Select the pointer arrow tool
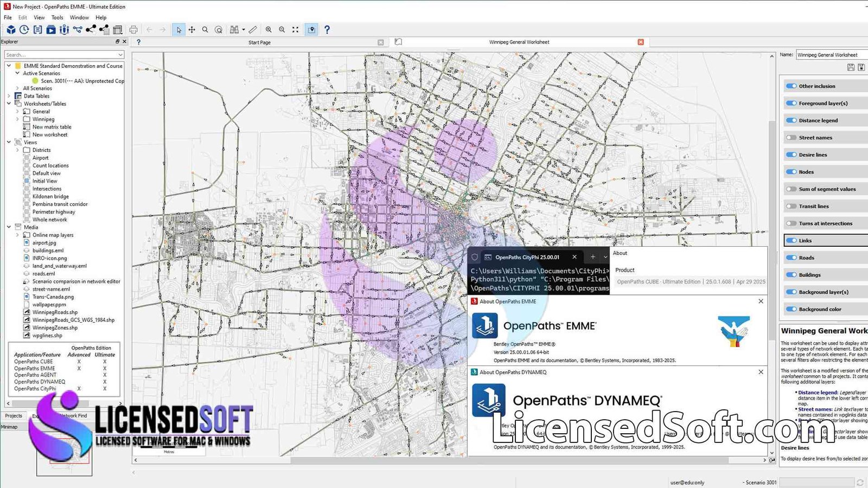 pos(178,30)
